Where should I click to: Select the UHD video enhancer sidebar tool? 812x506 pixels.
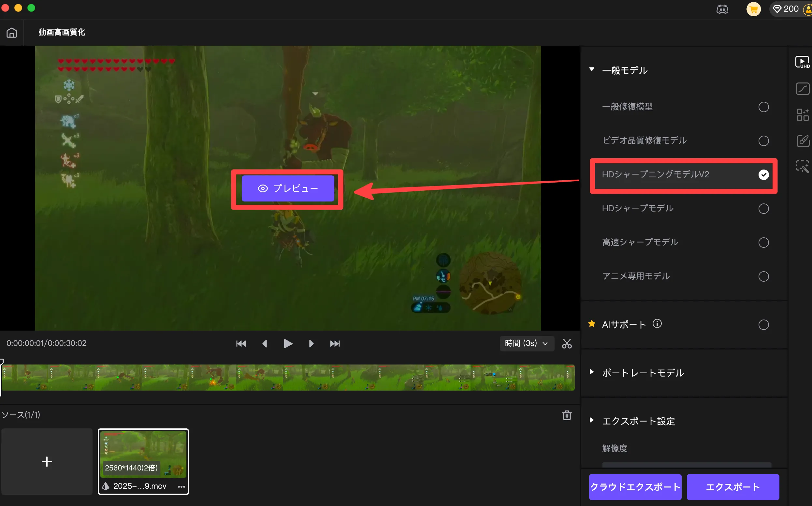click(x=802, y=62)
